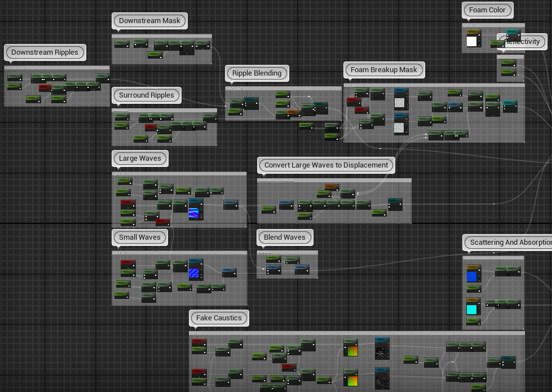Click the blue texture node inside Blend Waves
The width and height of the screenshot is (552, 392).
(274, 268)
